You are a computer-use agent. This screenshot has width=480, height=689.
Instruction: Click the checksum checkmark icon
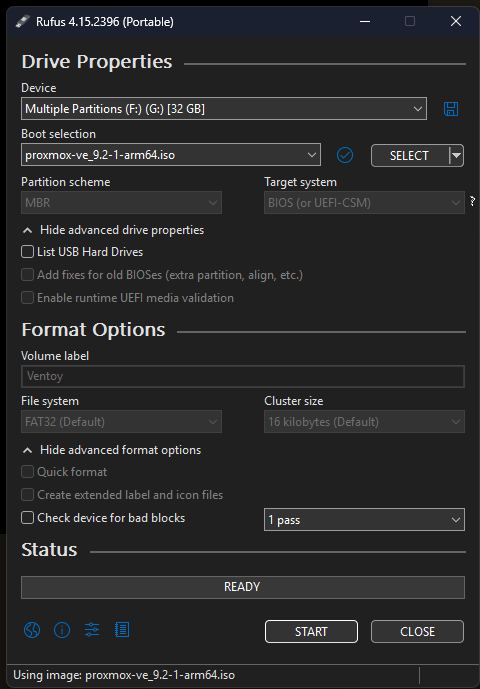345,155
